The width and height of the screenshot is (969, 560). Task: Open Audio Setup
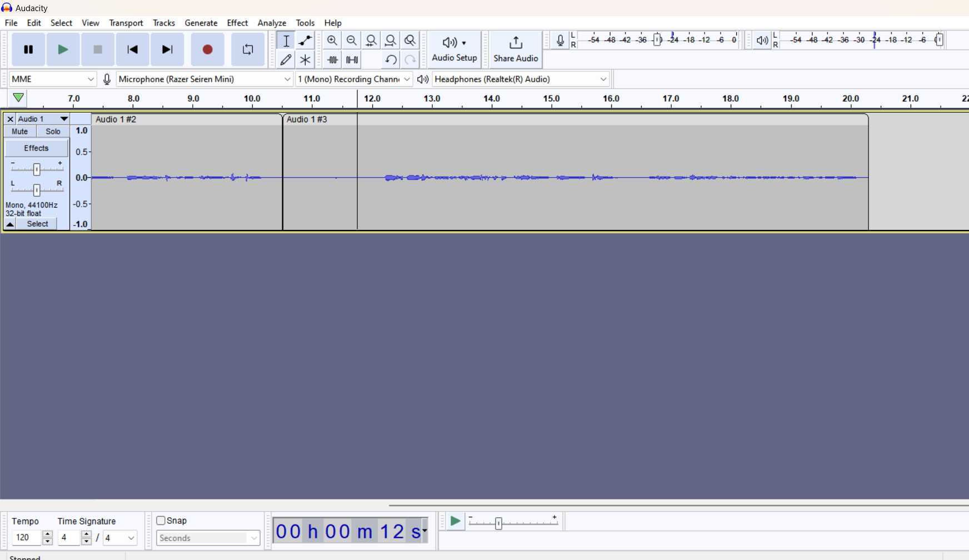[454, 49]
